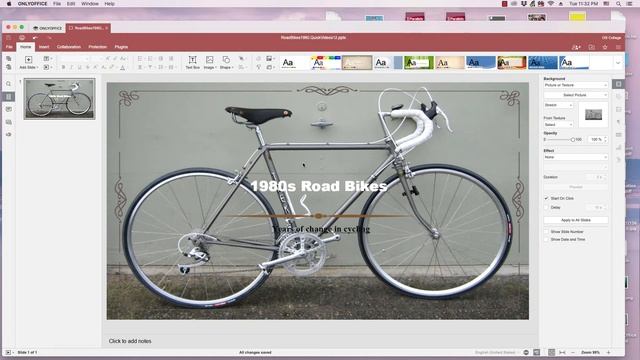The image size is (640, 360).
Task: Click the Open file location icon
Action: point(591,47)
